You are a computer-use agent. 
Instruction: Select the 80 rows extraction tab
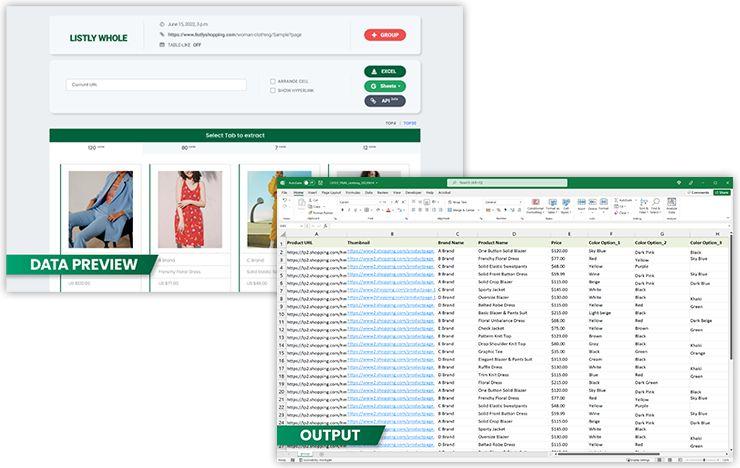coord(188,148)
